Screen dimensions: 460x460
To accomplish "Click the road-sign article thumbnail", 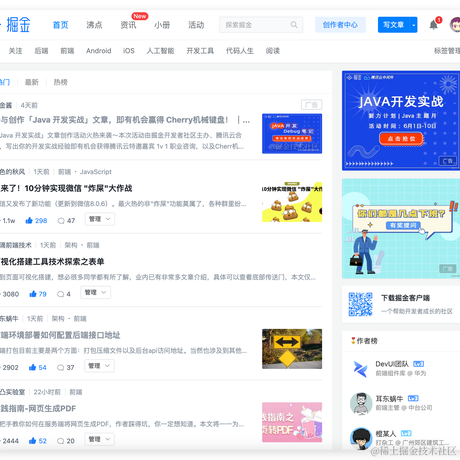I will pyautogui.click(x=292, y=349).
